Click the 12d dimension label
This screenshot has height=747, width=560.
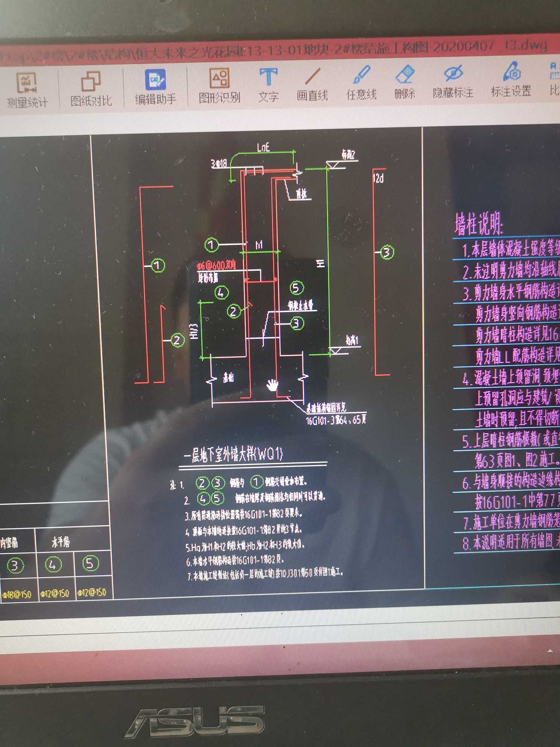379,178
